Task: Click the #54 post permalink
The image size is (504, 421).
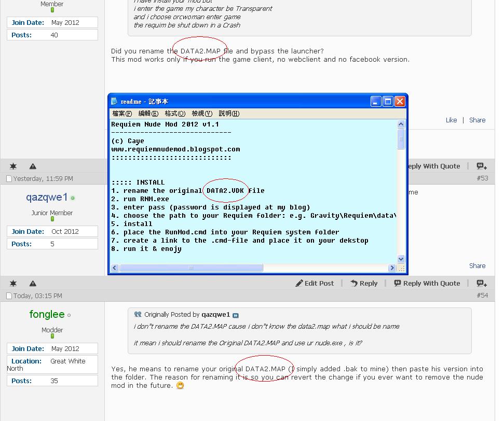Action: point(482,295)
